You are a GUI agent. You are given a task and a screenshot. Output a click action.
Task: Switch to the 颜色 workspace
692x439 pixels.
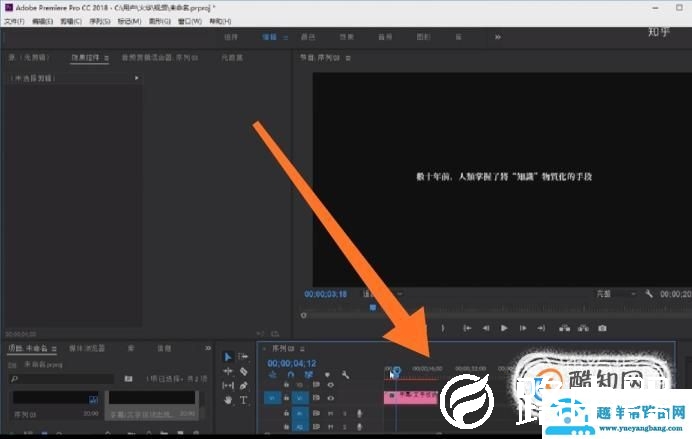tap(308, 36)
